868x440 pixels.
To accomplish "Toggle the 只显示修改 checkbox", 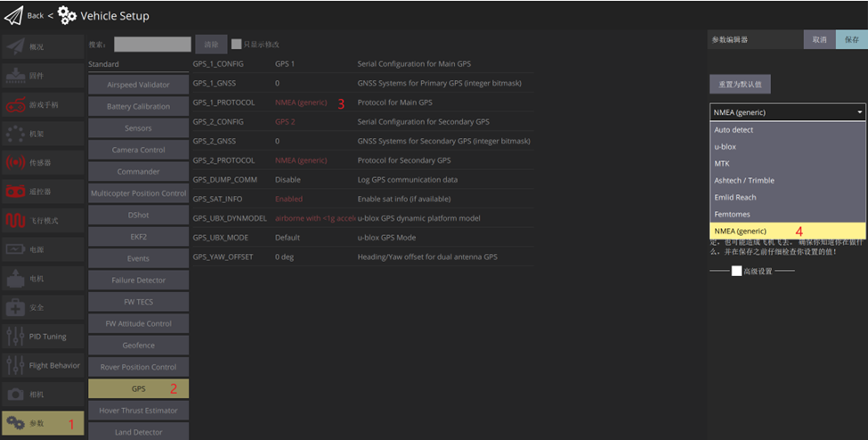I will tap(236, 44).
